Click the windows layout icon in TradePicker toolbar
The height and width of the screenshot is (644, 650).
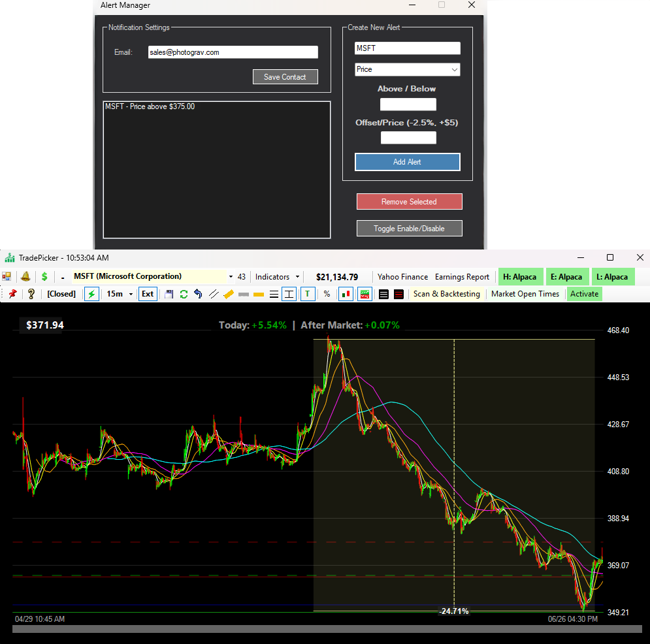[7, 277]
